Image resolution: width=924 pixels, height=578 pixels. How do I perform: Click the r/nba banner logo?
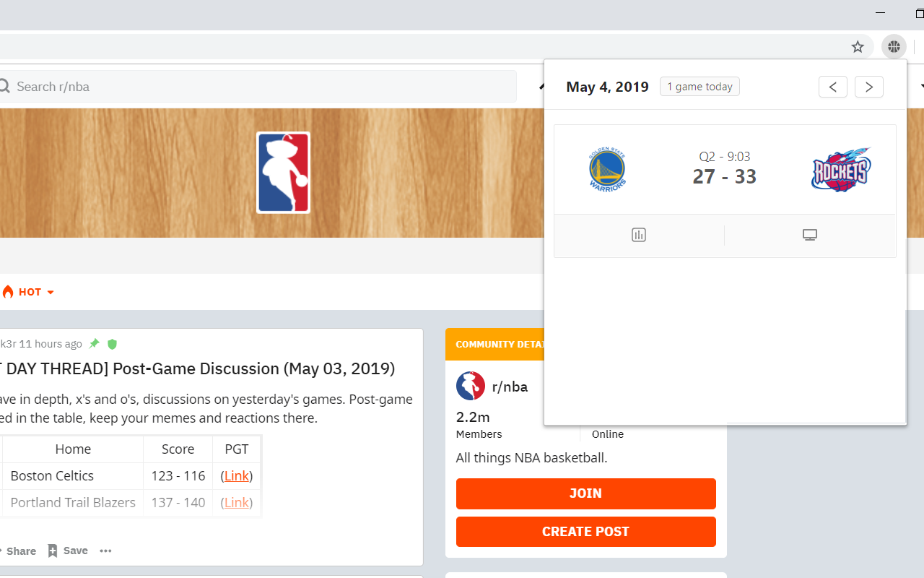point(283,173)
